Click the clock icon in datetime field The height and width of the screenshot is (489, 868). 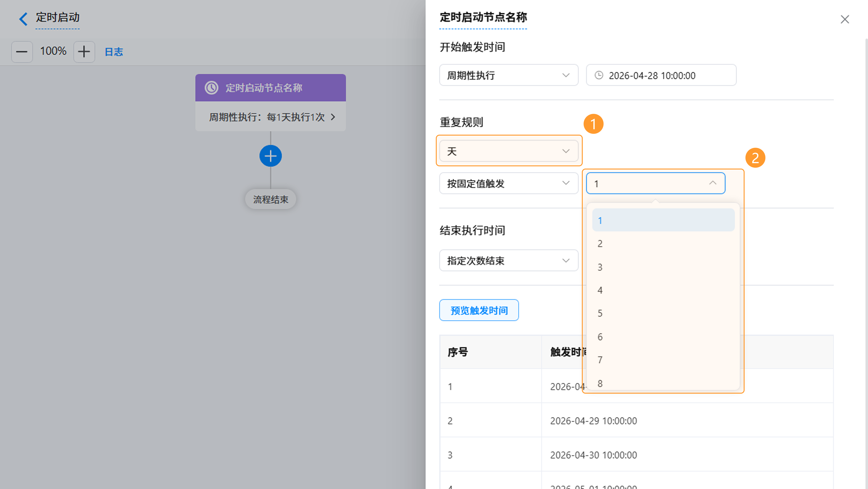(599, 75)
